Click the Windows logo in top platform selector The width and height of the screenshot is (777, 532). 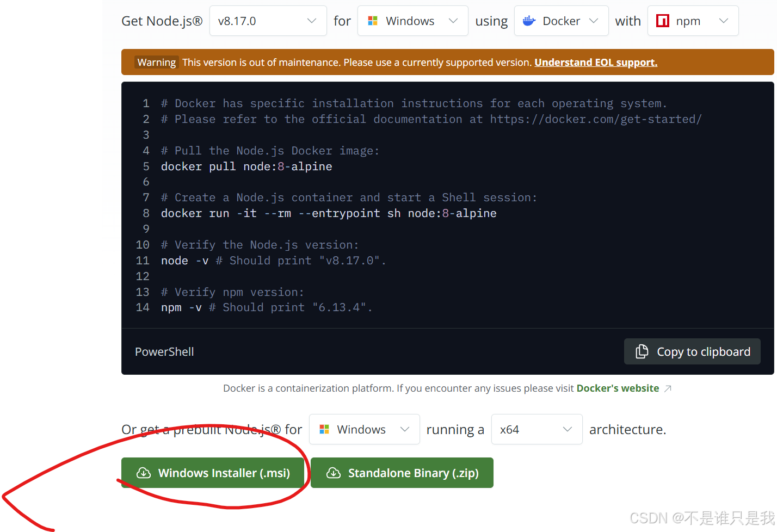pyautogui.click(x=373, y=21)
